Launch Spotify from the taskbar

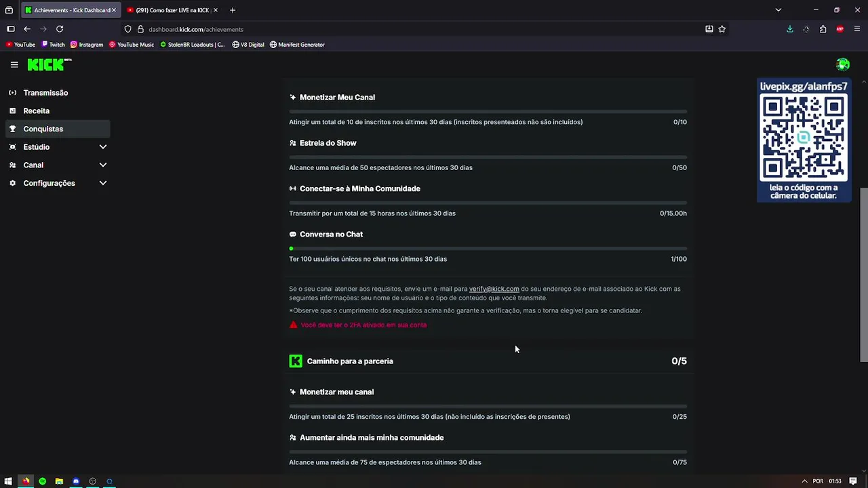[42, 481]
